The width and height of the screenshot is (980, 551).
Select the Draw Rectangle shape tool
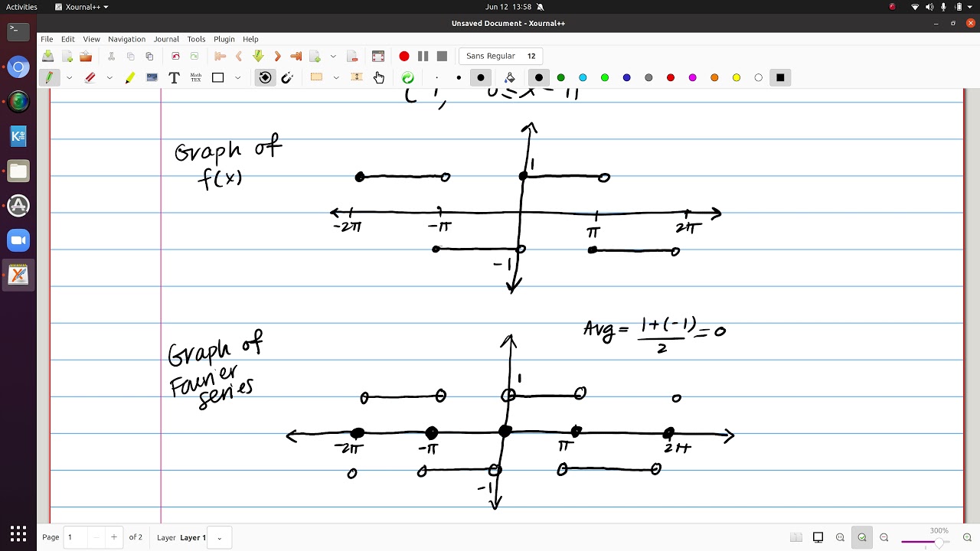coord(217,77)
